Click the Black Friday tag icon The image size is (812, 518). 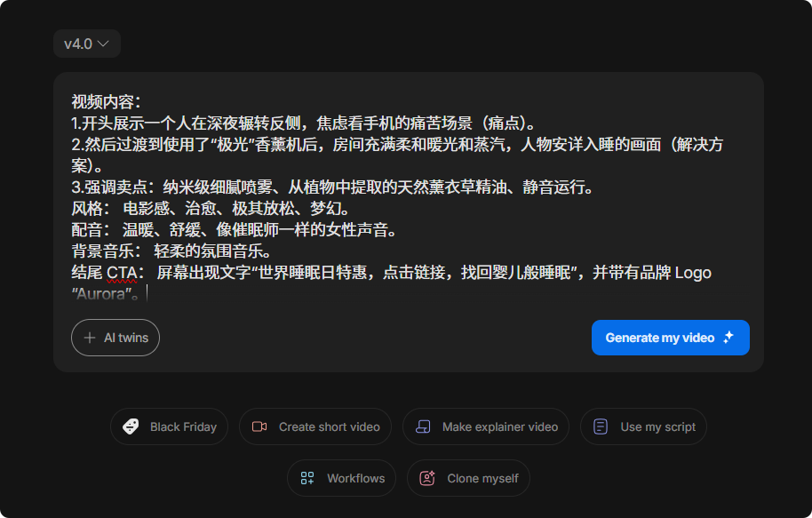[x=131, y=426]
